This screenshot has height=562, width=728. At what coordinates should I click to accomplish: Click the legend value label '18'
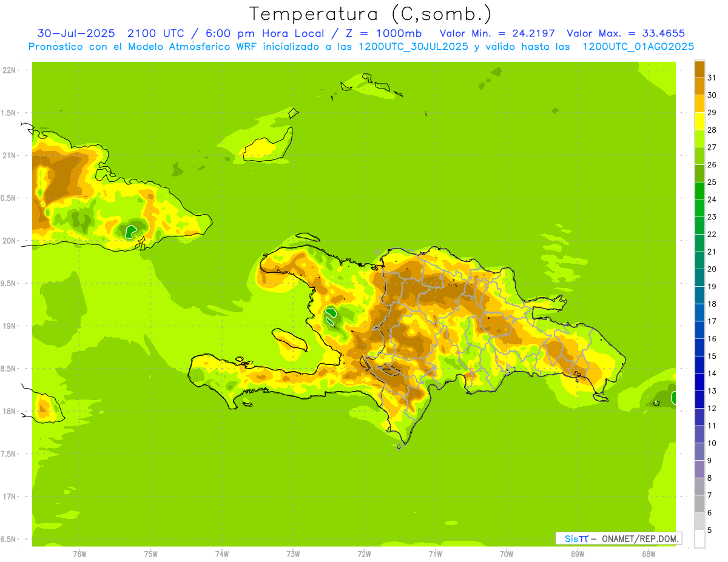pos(712,304)
